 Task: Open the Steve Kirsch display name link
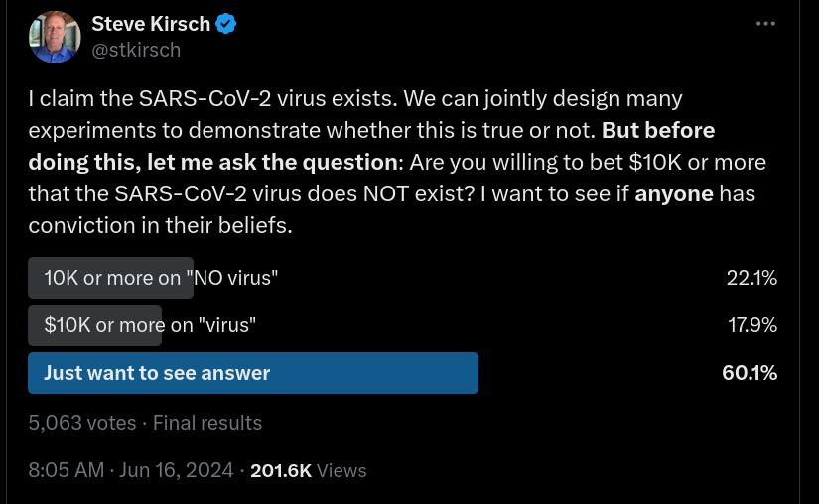tap(151, 23)
